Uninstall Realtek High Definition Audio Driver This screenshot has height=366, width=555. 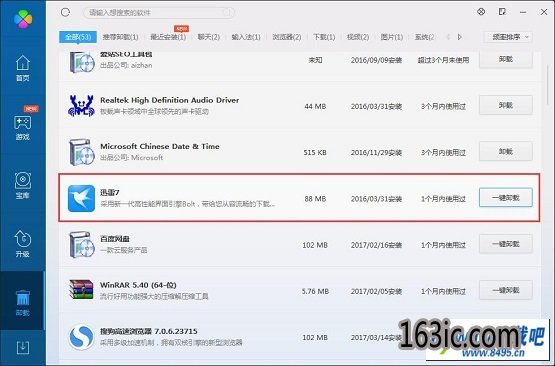(x=506, y=105)
